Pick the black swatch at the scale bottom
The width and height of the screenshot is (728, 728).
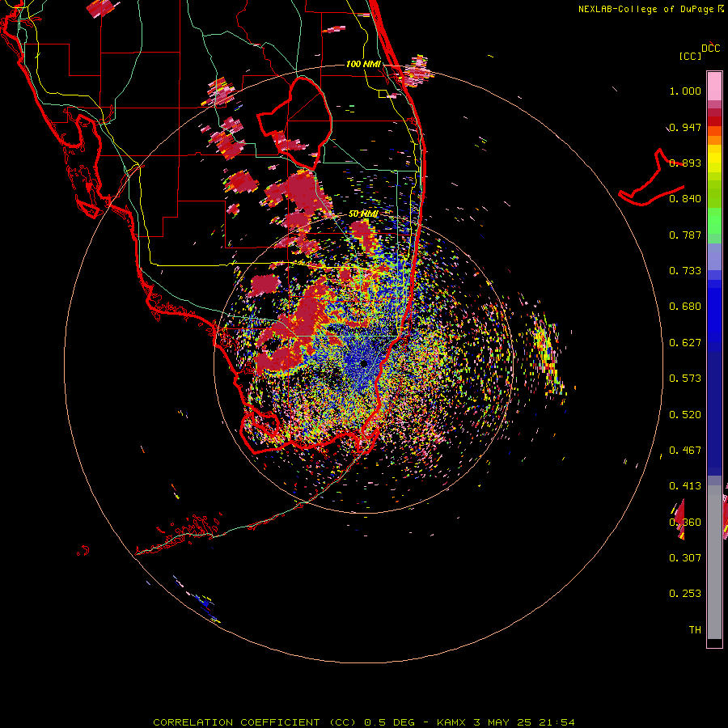coord(714,642)
